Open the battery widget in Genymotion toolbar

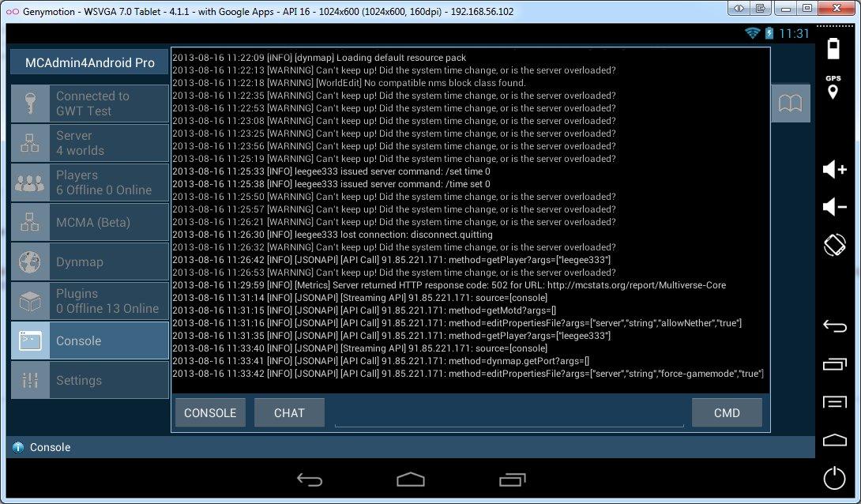[x=833, y=49]
